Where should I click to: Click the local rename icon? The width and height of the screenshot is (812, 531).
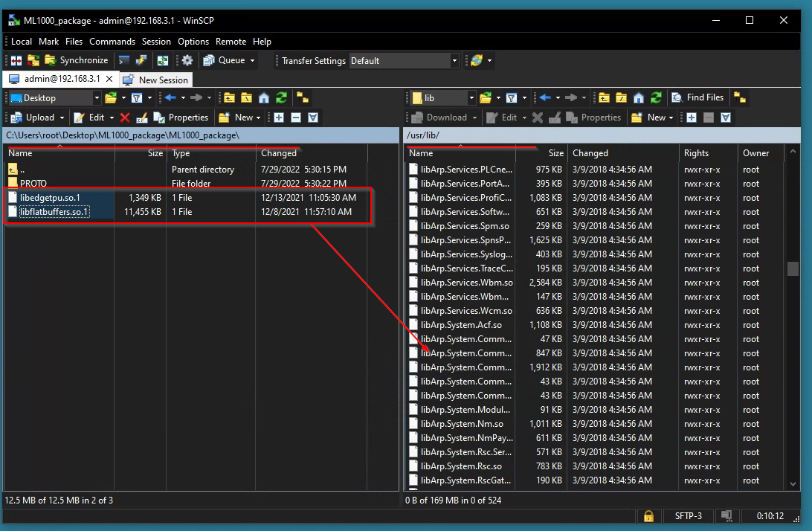(x=141, y=118)
